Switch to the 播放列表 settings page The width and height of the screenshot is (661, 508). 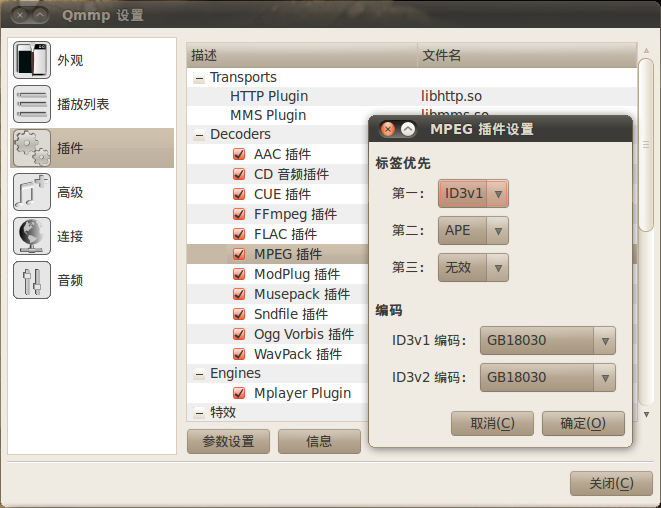click(x=92, y=104)
